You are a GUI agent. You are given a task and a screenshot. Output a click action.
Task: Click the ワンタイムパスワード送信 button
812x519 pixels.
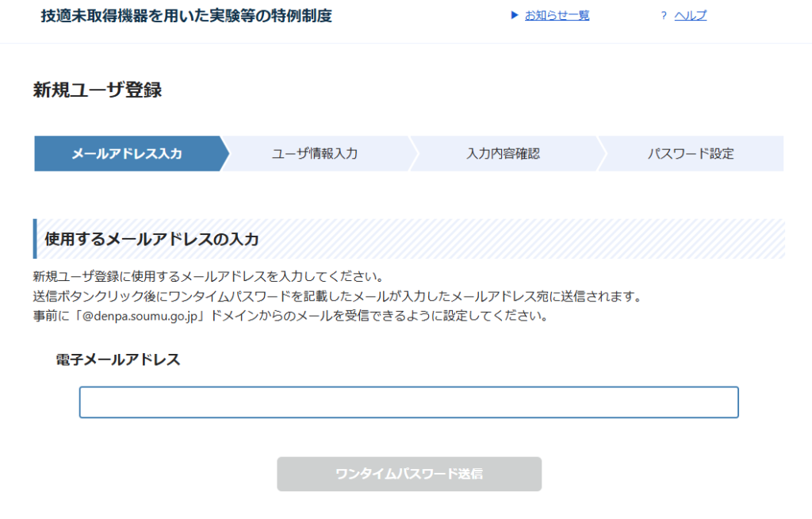tap(409, 474)
